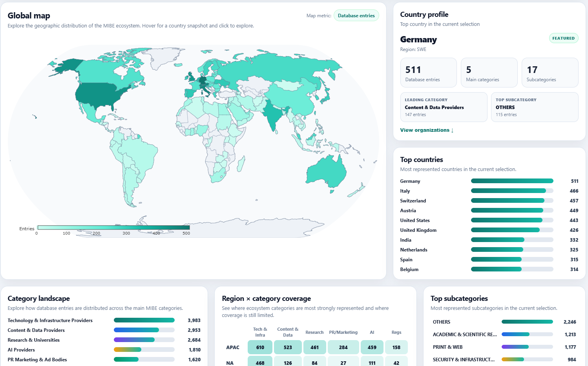Image resolution: width=588 pixels, height=366 pixels.
Task: Click Content & Data Providers category row
Action: (104, 330)
